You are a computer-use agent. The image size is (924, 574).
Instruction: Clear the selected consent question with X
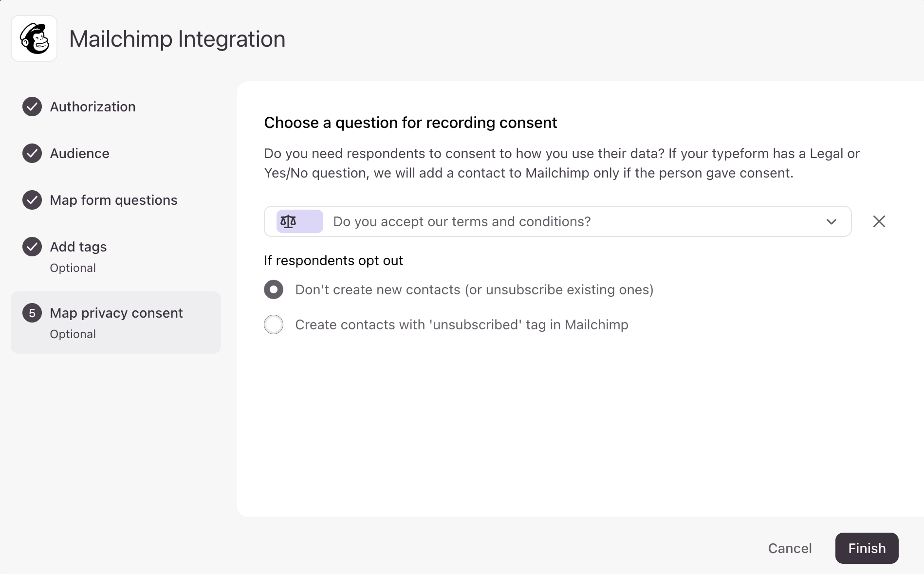coord(879,221)
